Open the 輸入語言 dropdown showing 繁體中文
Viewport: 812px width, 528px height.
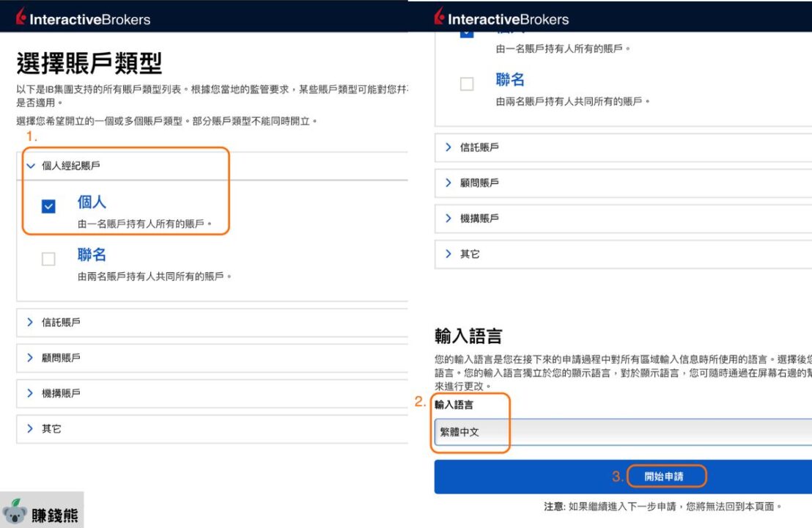pyautogui.click(x=624, y=432)
